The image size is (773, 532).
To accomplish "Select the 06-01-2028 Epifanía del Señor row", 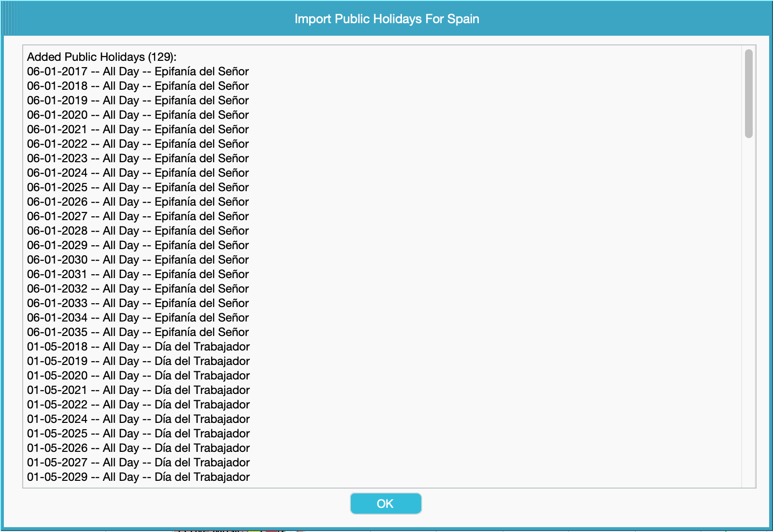I will pos(138,231).
